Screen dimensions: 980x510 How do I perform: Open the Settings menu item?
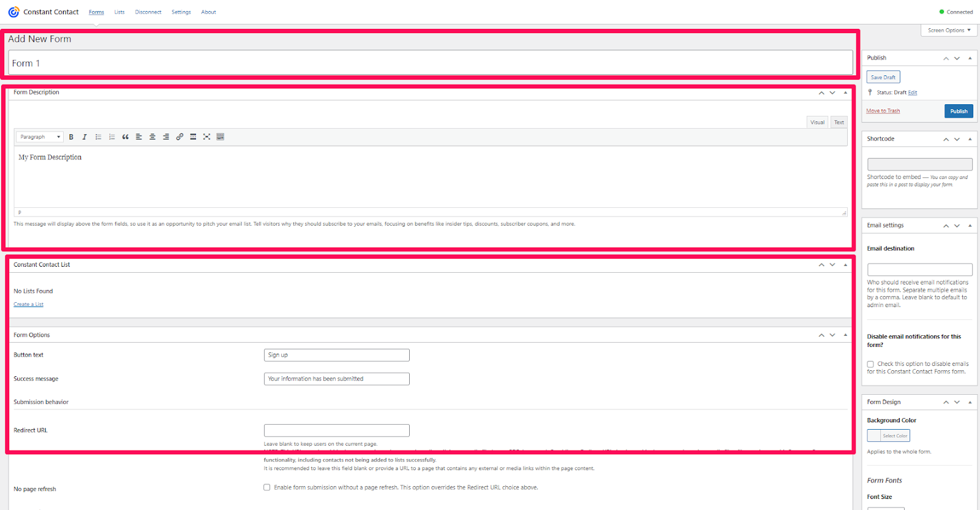tap(181, 12)
